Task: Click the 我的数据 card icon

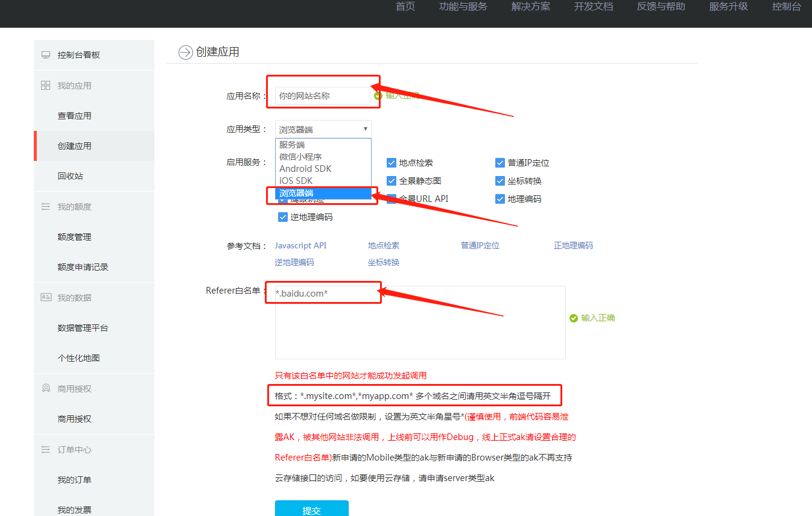Action: (45, 298)
